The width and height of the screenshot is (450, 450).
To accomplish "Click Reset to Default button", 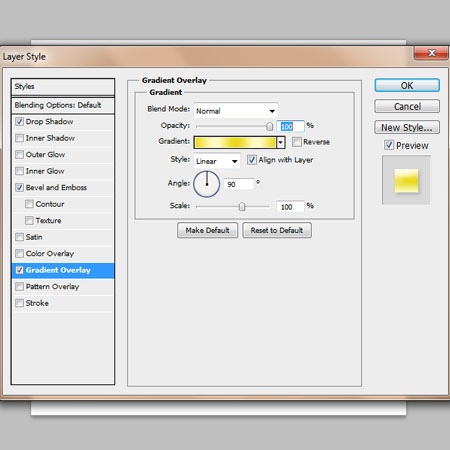I will pos(277,230).
